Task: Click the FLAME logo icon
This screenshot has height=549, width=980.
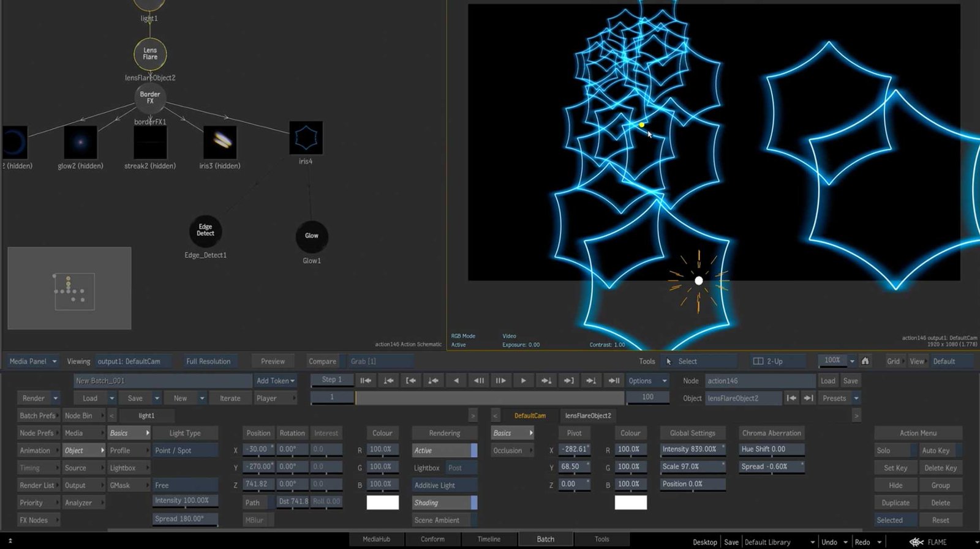Action: [x=916, y=542]
